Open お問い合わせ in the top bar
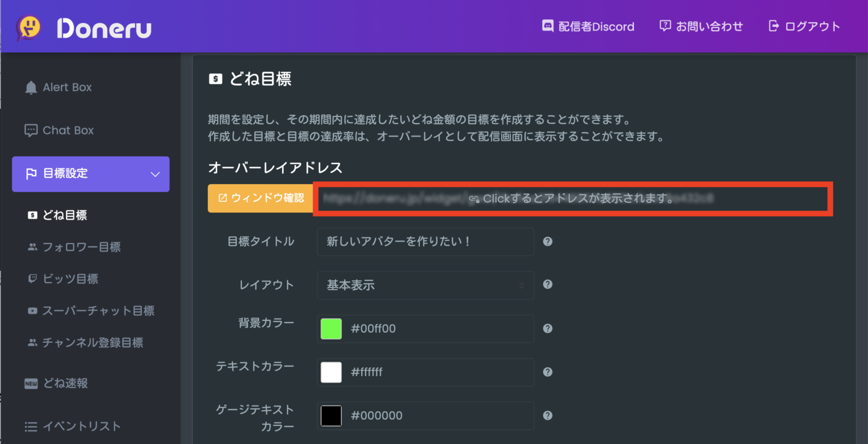The height and width of the screenshot is (444, 868). [x=701, y=26]
